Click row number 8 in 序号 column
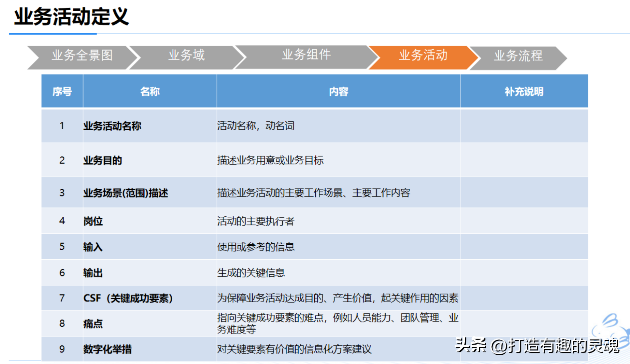The width and height of the screenshot is (630, 364). tap(62, 323)
